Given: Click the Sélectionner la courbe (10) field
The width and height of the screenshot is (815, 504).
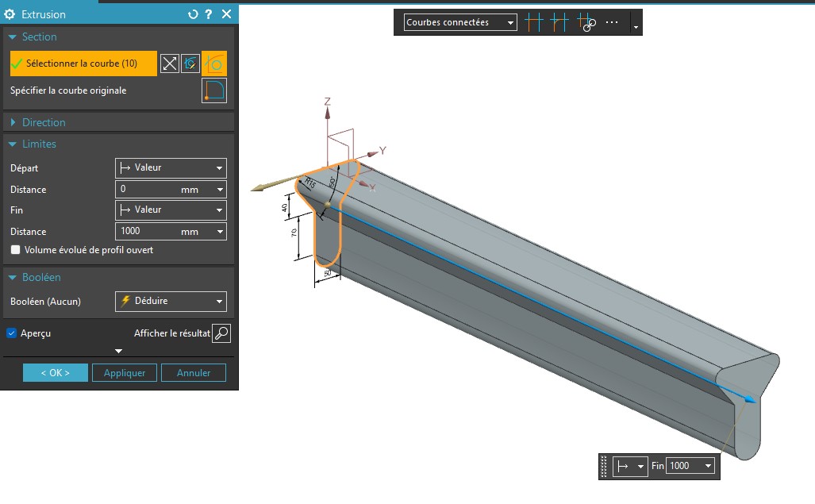Looking at the screenshot, I should click(x=83, y=63).
